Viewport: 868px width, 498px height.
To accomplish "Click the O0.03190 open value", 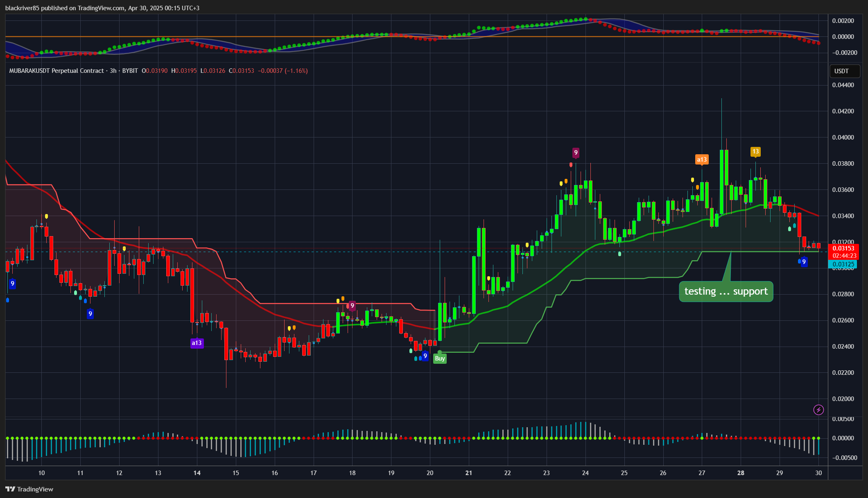I will click(155, 71).
